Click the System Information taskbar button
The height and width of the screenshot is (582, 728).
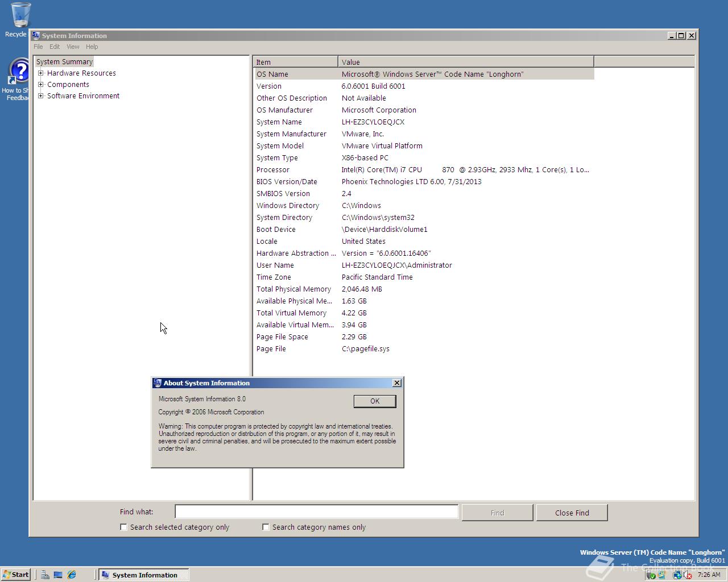(143, 575)
